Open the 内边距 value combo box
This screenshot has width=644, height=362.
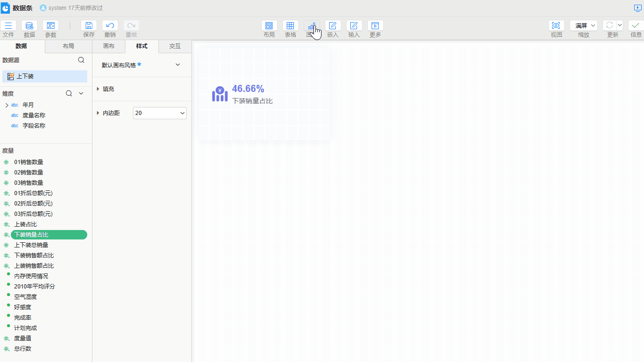click(160, 113)
